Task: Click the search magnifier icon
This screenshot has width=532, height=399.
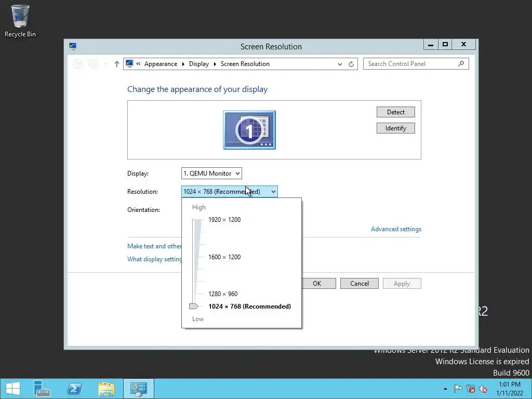Action: click(x=461, y=63)
